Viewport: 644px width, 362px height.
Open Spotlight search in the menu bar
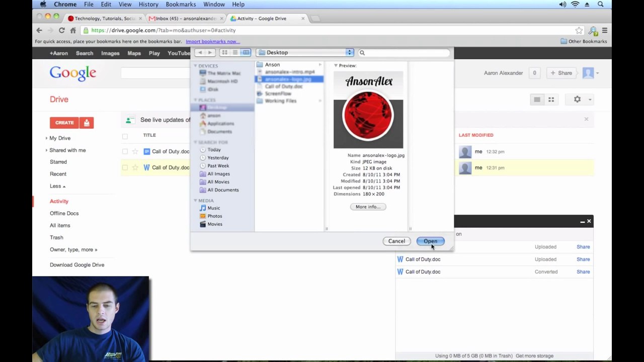point(600,5)
